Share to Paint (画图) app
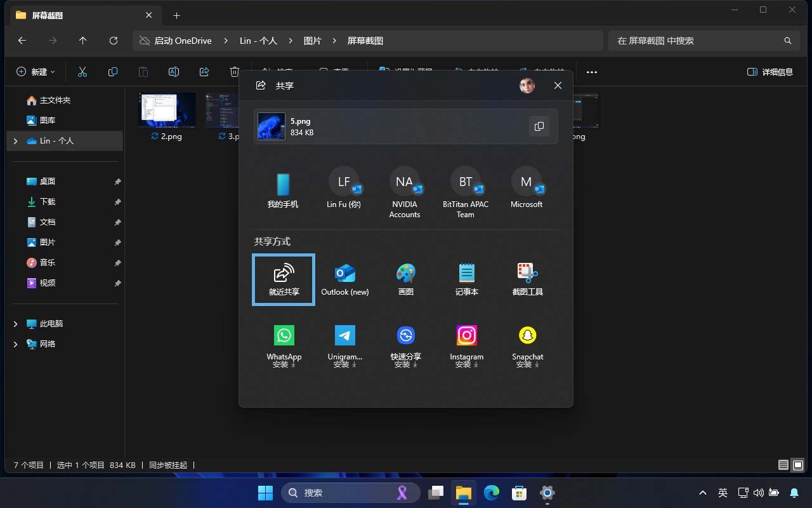The width and height of the screenshot is (812, 508). click(x=405, y=279)
